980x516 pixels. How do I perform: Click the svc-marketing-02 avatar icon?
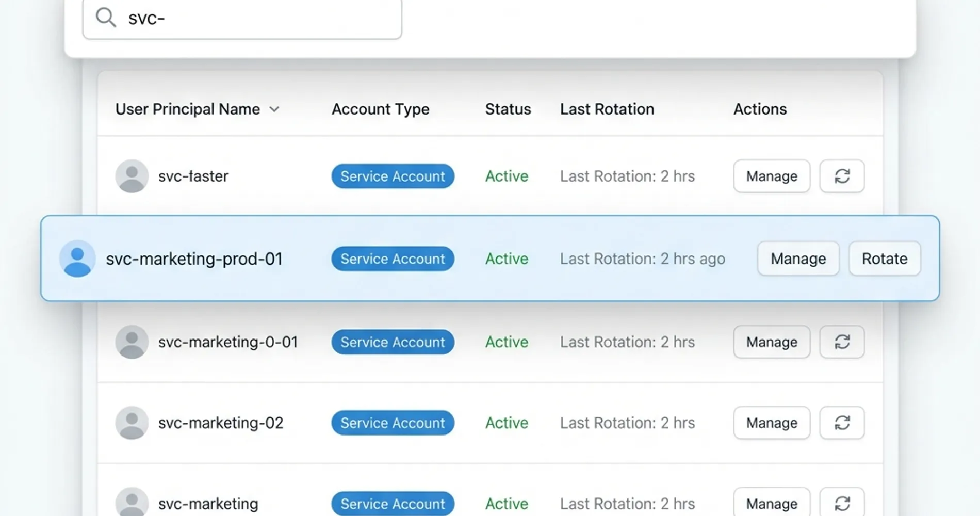tap(132, 423)
